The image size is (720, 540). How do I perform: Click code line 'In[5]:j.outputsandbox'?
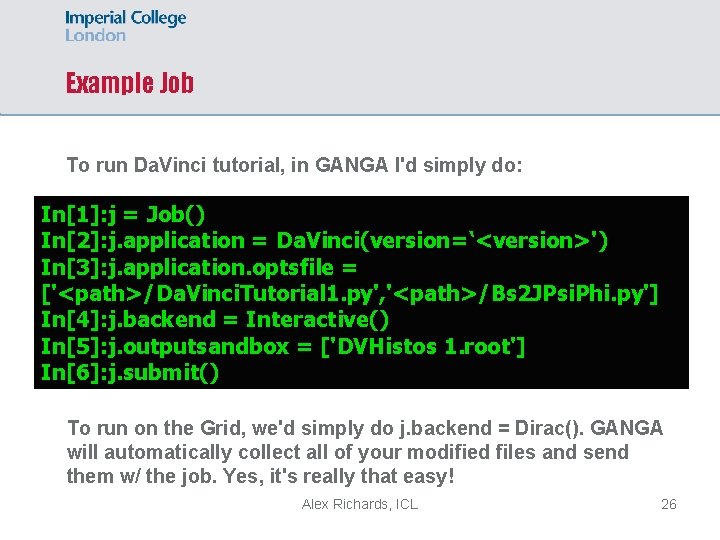click(x=283, y=346)
